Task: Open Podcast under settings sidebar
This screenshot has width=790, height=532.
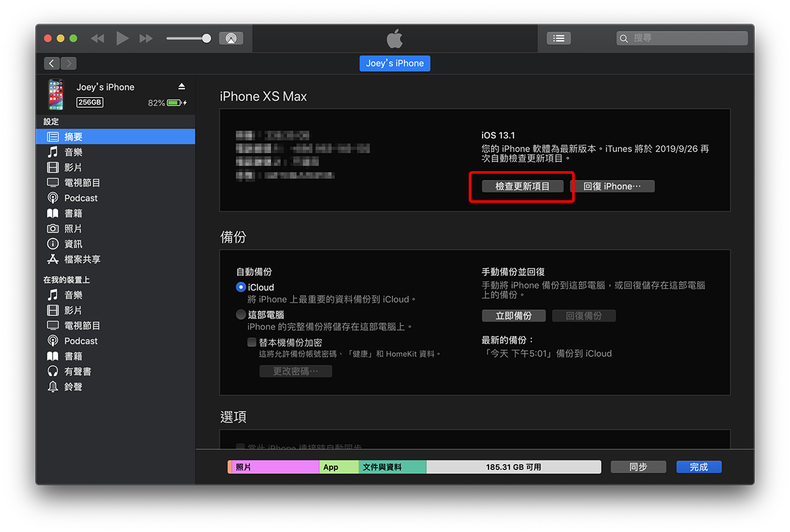Action: [81, 198]
